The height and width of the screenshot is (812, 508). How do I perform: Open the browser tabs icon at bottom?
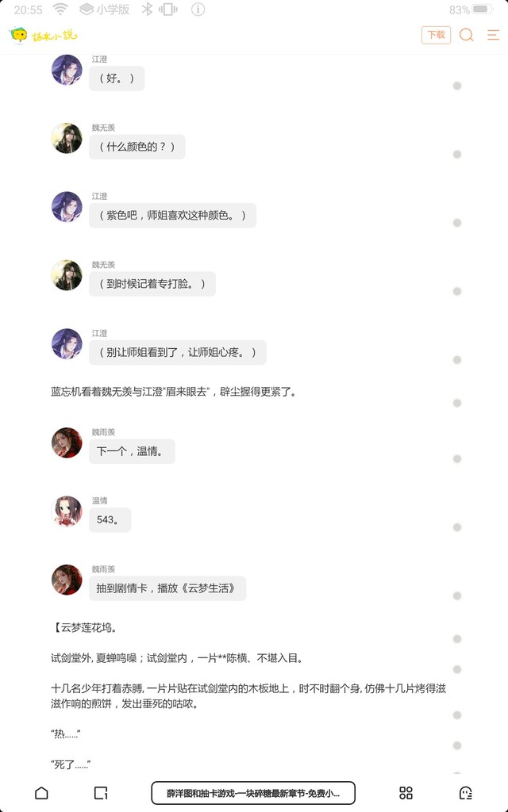coord(101,793)
